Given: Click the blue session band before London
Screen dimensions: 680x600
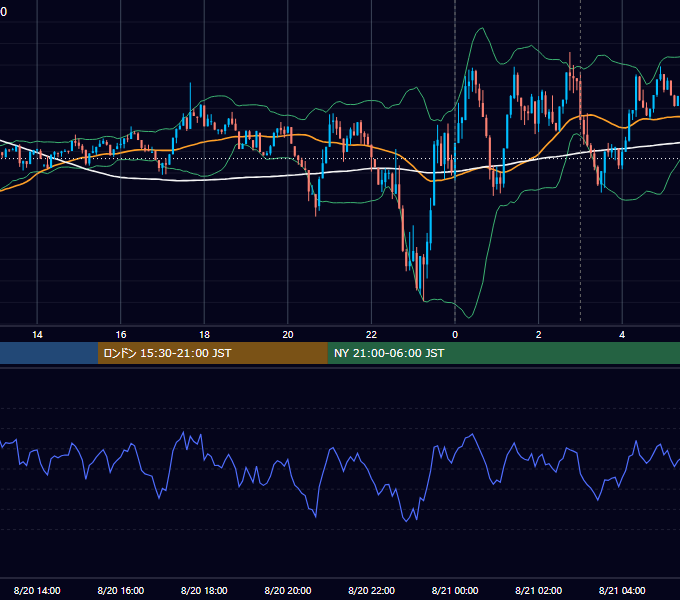Looking at the screenshot, I should click(x=49, y=353).
